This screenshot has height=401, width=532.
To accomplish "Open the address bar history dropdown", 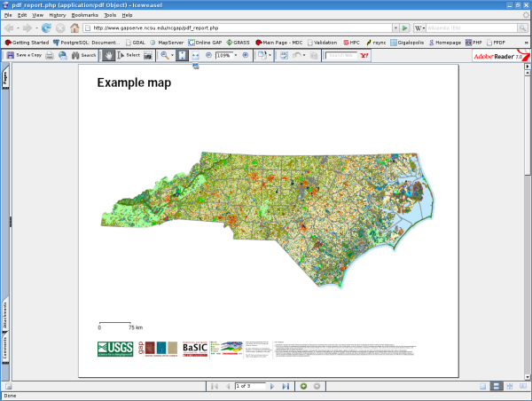I will [x=395, y=28].
